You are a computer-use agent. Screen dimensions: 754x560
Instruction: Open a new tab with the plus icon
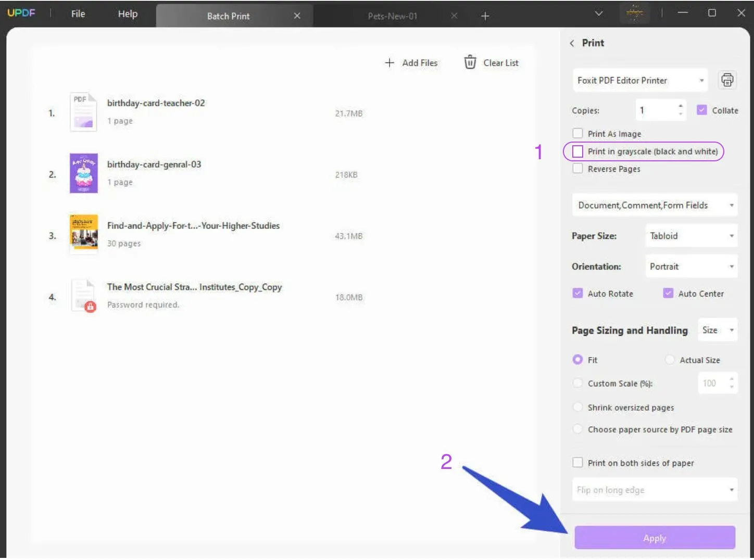point(485,16)
